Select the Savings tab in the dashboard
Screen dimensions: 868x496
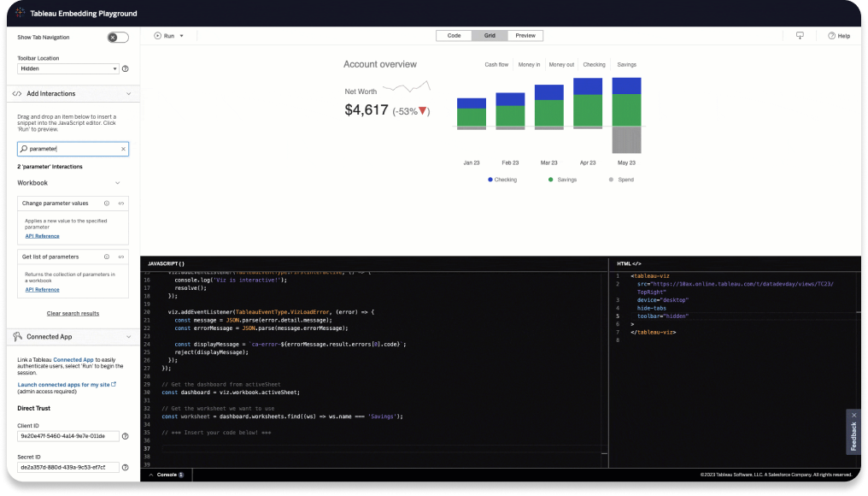click(626, 65)
